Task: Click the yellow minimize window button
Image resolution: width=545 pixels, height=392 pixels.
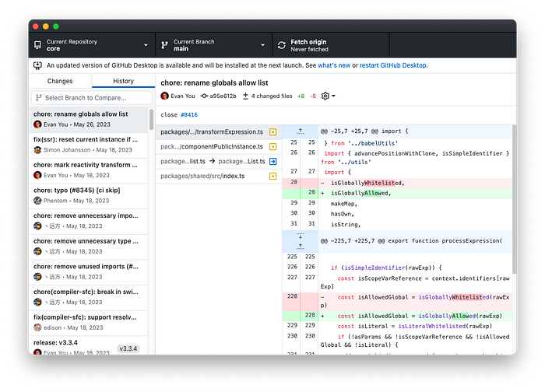Action: (45, 26)
